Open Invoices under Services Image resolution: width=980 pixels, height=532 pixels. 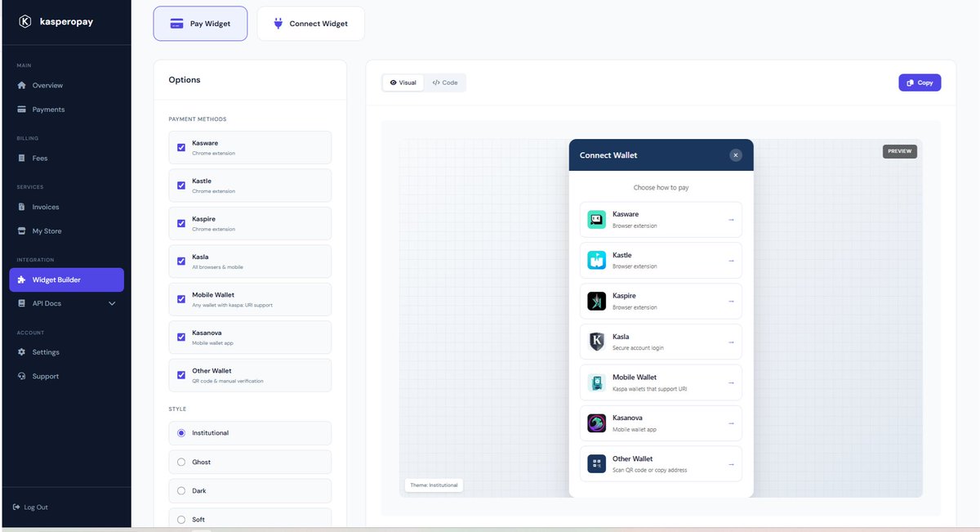66,207
